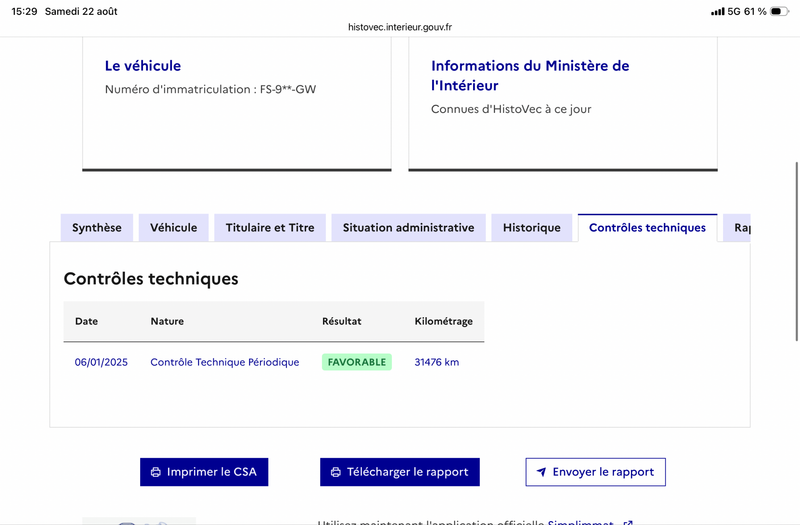
Task: Click the 31476 km mileage value
Action: (x=437, y=362)
